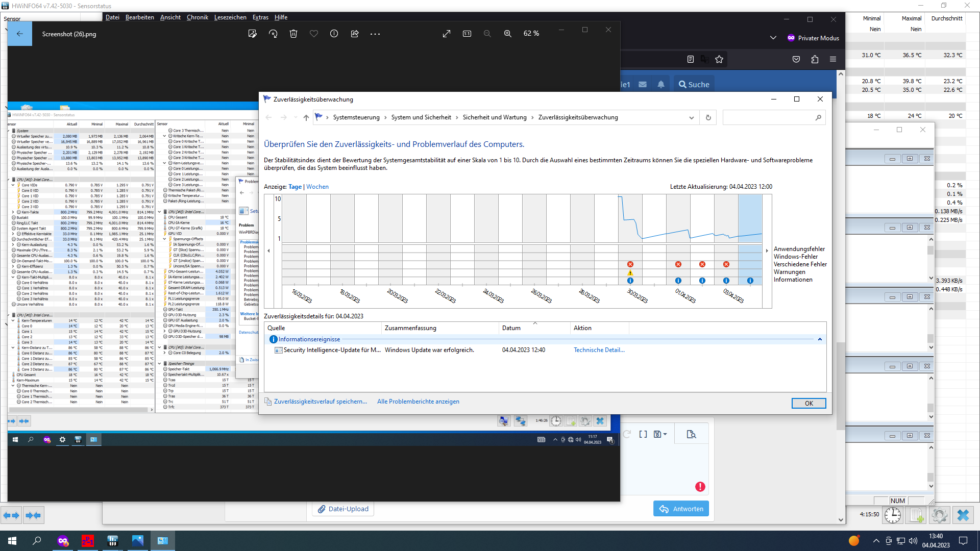Click editor preview document-search icon
The image size is (980, 551).
point(692,434)
